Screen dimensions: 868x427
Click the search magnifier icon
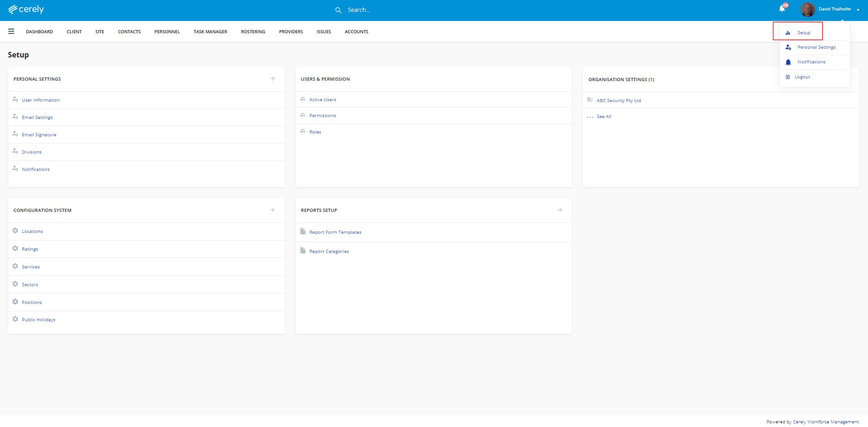[338, 10]
